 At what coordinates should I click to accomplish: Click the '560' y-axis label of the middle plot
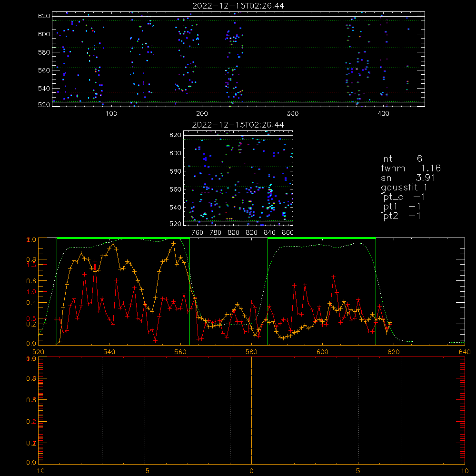coord(176,189)
